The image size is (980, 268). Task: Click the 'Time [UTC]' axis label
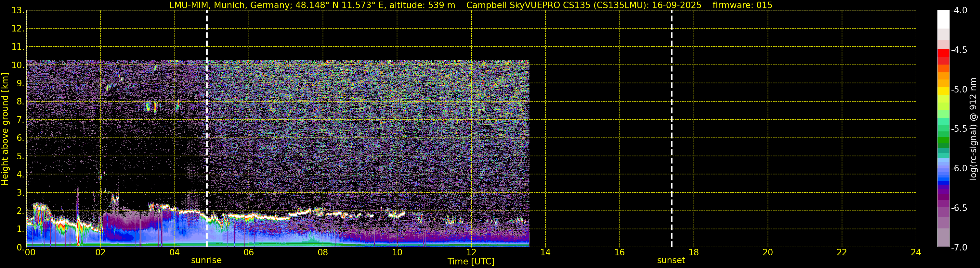[471, 261]
